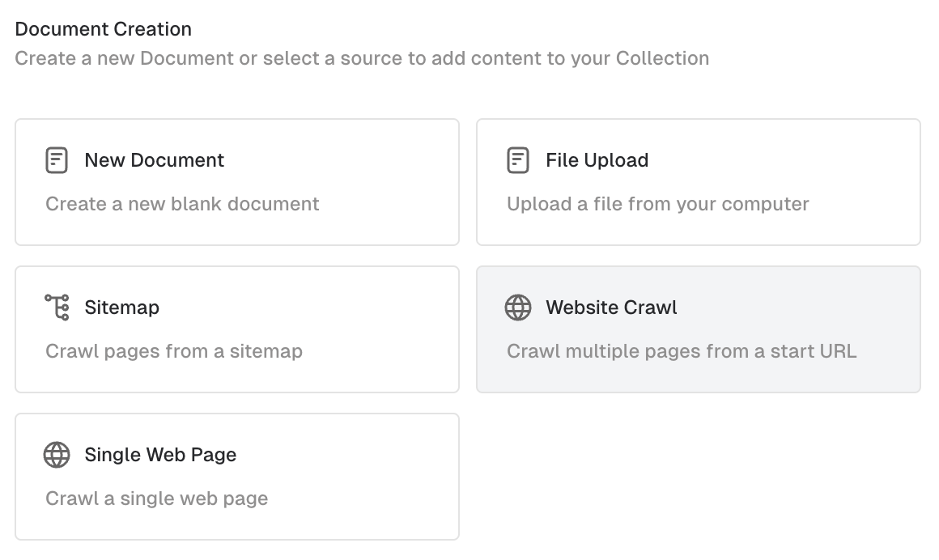Click the Sitemap tree icon
939x560 pixels.
tap(57, 308)
